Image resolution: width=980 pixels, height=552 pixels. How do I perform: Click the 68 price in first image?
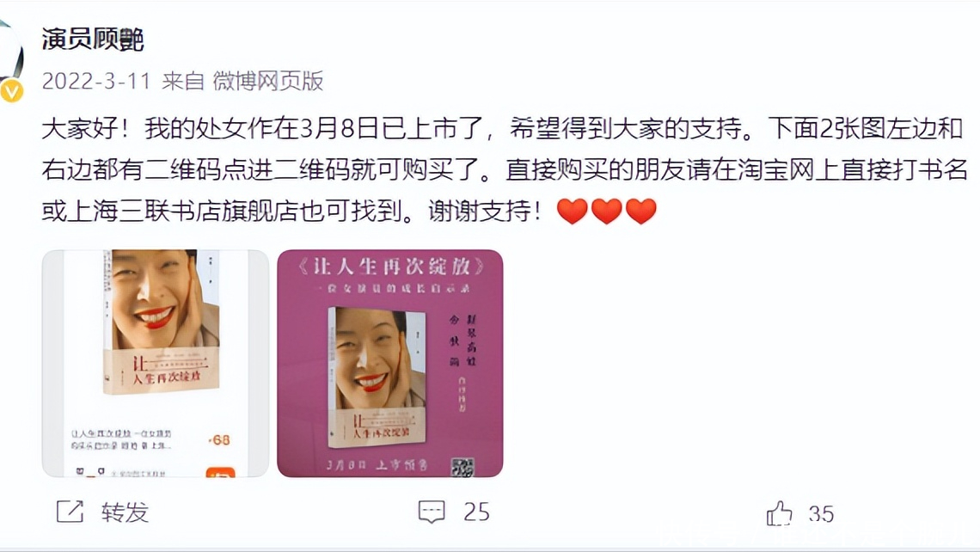(x=219, y=440)
